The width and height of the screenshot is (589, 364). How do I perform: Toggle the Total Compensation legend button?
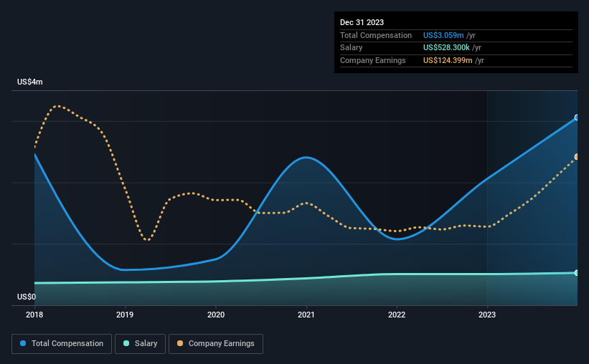click(62, 344)
